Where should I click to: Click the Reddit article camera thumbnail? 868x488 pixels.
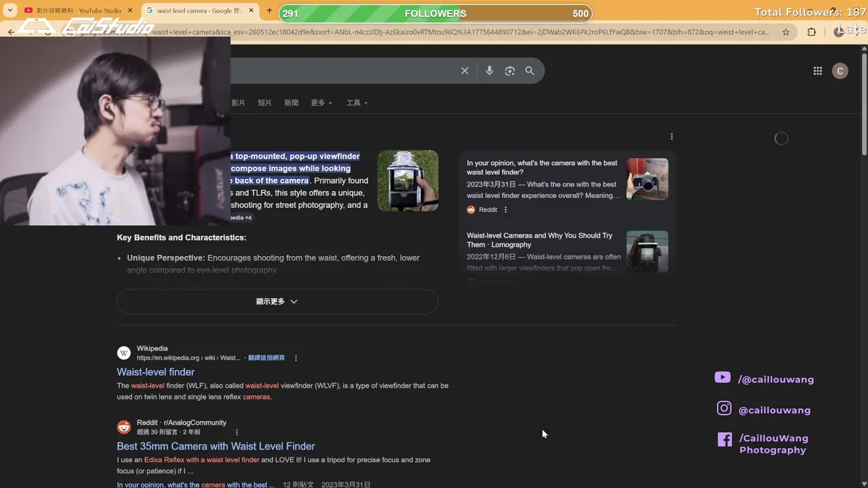[x=647, y=179]
